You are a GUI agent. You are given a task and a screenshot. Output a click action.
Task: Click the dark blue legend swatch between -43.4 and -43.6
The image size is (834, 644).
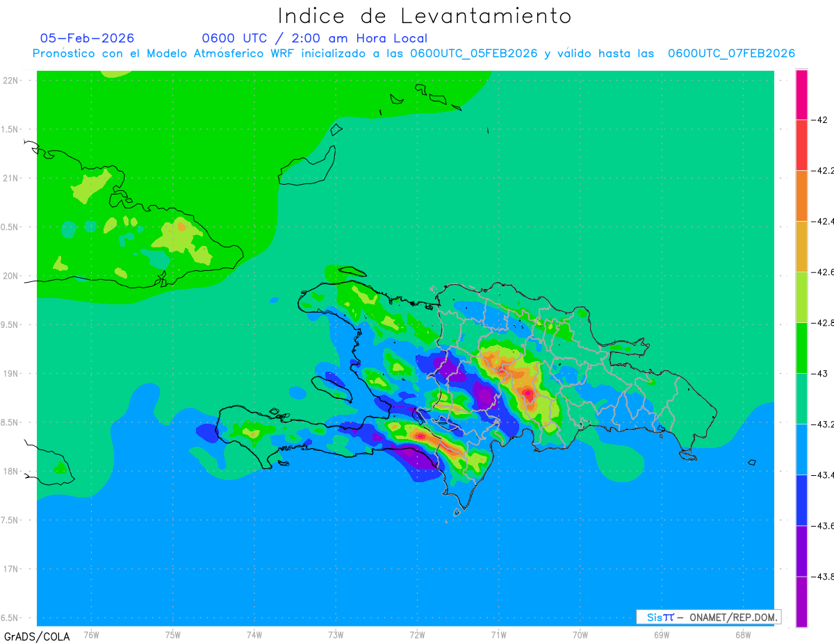(x=801, y=499)
